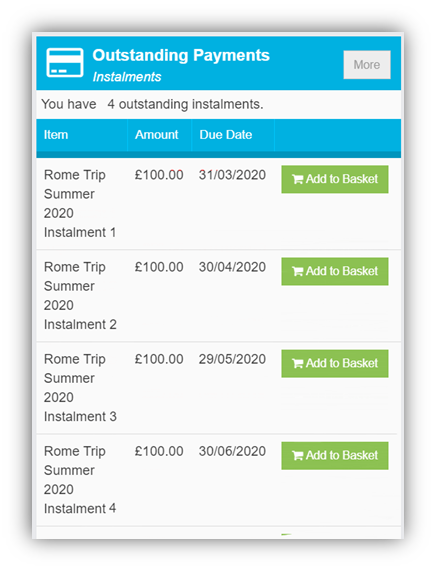Select the Outstanding Payments title
Image resolution: width=436 pixels, height=571 pixels.
click(x=181, y=55)
